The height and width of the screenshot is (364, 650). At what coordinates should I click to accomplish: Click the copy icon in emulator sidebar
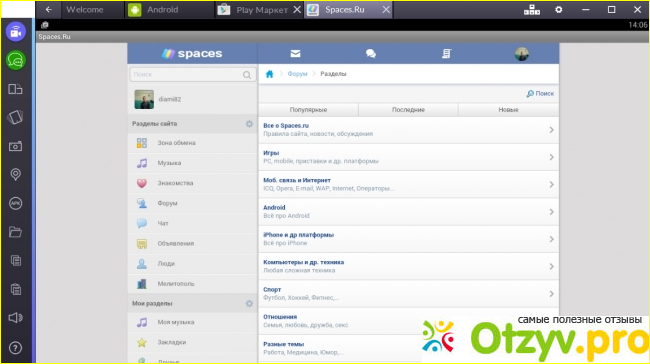15,260
